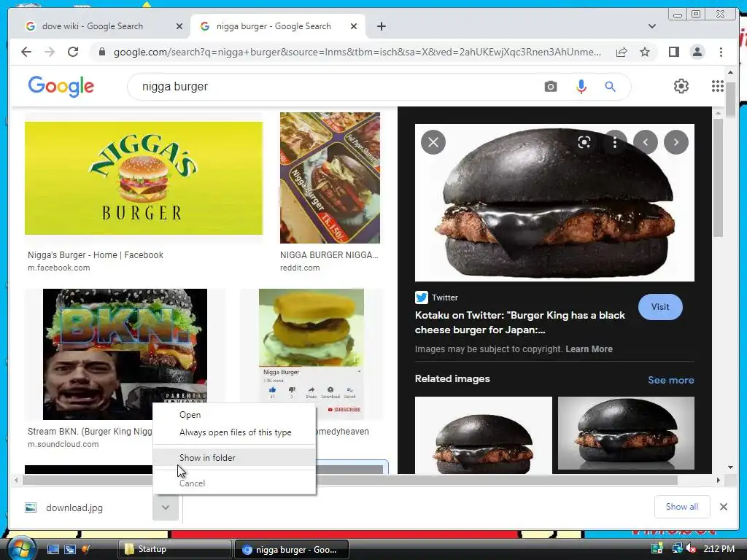Screen dimensions: 747x560
Task: Open first related black burger image
Action: [484, 435]
